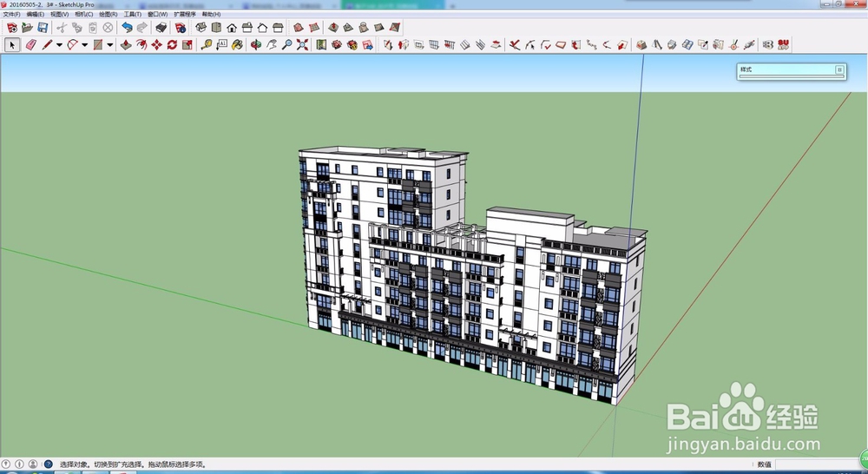Click the Zoom Extents icon
Screen dimensions: 868x474
pyautogui.click(x=302, y=45)
